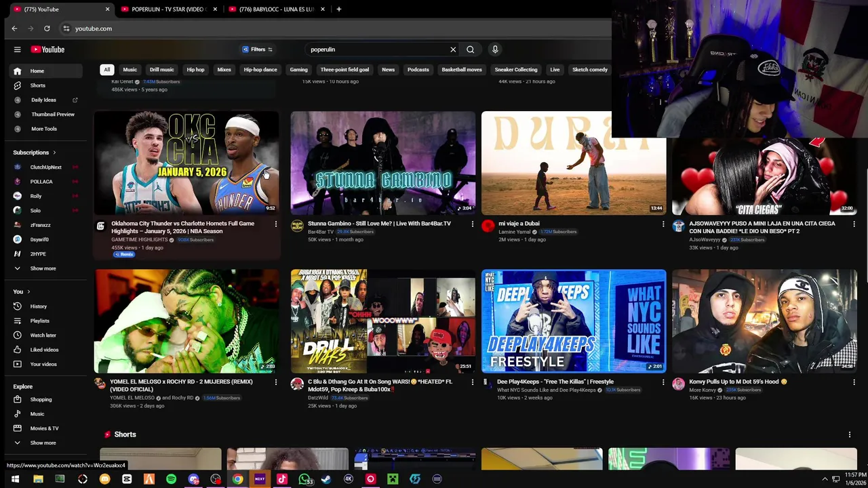Close the (775) YouTube tab
Viewport: 868px width, 488px height.
(x=107, y=9)
